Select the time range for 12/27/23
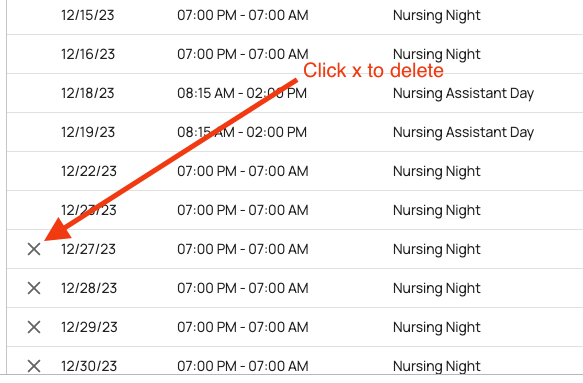The width and height of the screenshot is (583, 383). 243,249
